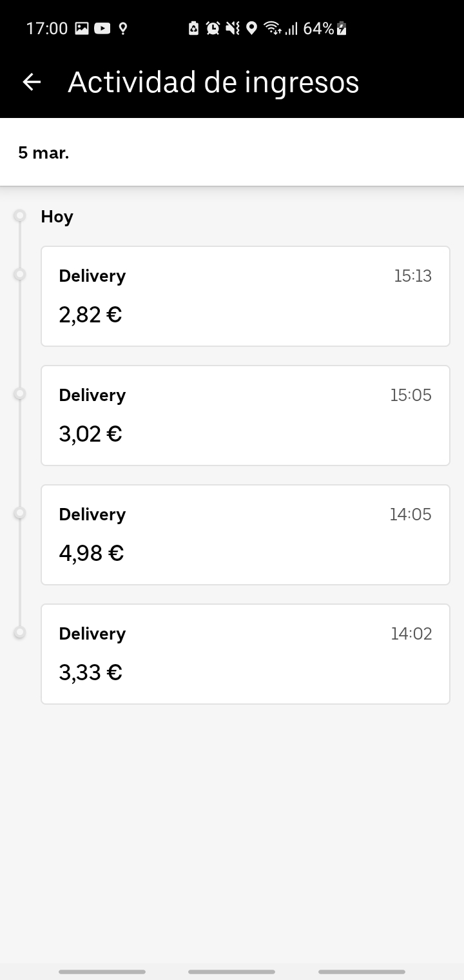This screenshot has width=464, height=980.
Task: Tap the Wi-Fi status icon
Action: [273, 28]
